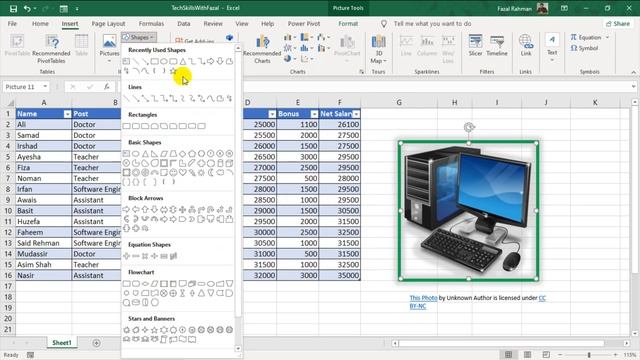The height and width of the screenshot is (360, 640).
Task: Open the 3D Map dropdown
Action: click(x=378, y=49)
